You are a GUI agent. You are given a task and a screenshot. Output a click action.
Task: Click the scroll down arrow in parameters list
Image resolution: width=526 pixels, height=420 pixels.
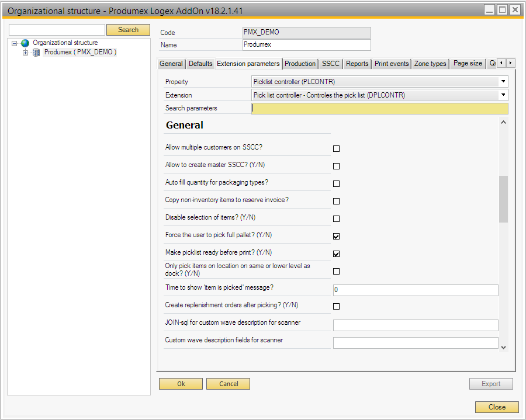(503, 347)
